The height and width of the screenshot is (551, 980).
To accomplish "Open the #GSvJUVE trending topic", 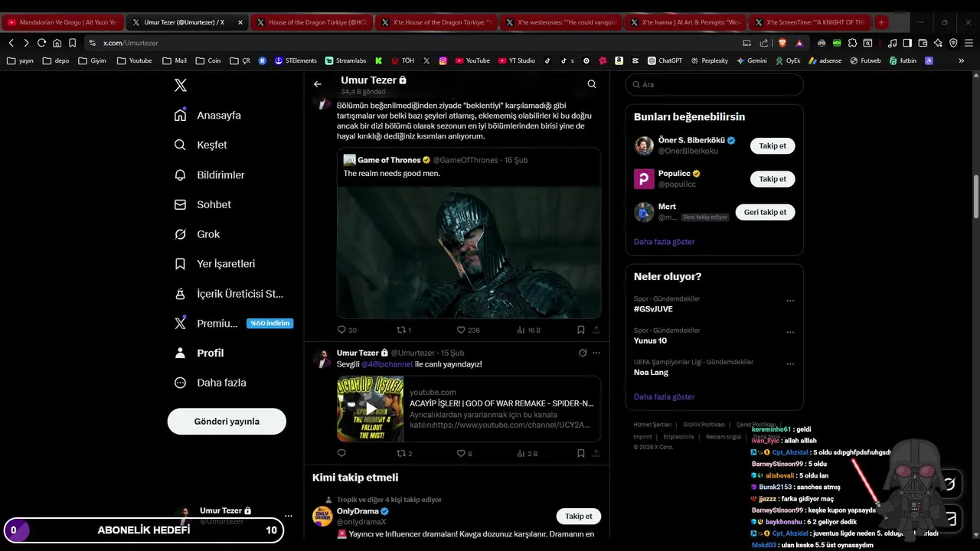I will [x=653, y=309].
